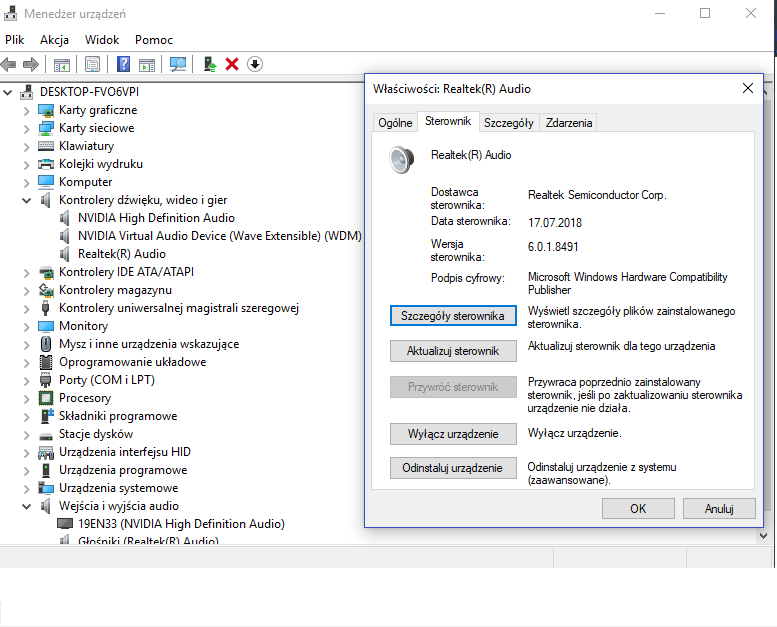Open the Akcja menu

tap(55, 40)
